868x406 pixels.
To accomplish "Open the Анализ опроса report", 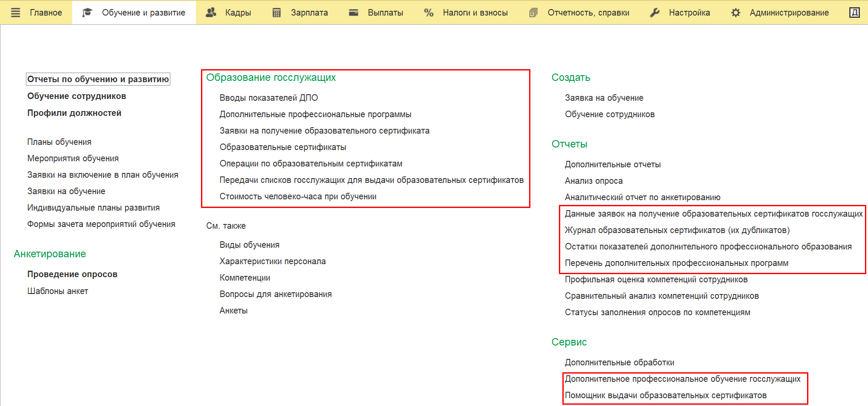I will [x=594, y=181].
